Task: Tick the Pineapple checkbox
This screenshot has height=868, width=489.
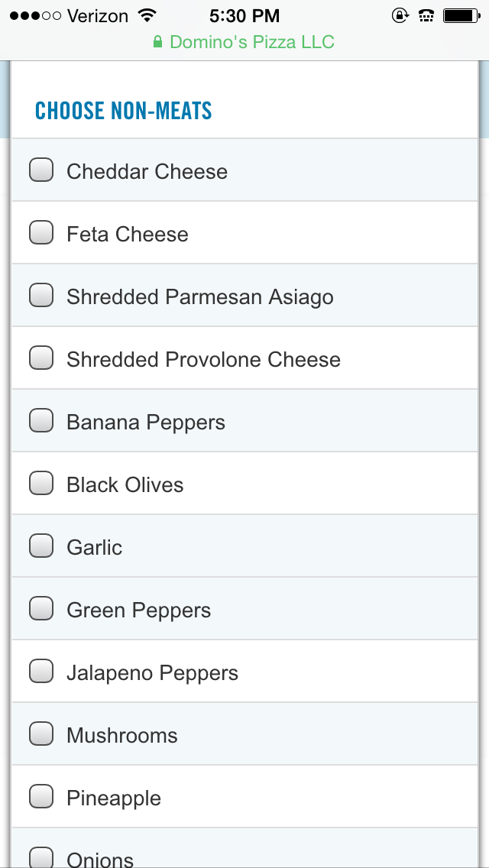Action: pos(41,797)
